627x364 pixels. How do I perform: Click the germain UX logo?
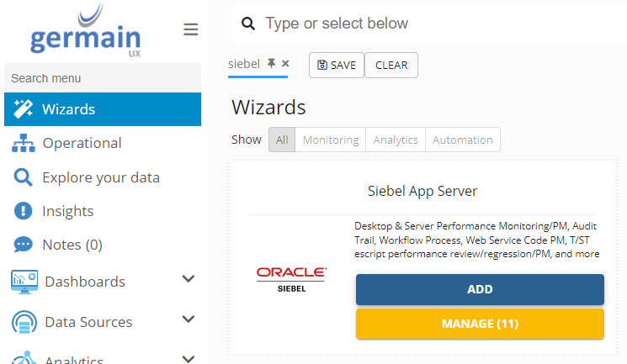pyautogui.click(x=85, y=32)
